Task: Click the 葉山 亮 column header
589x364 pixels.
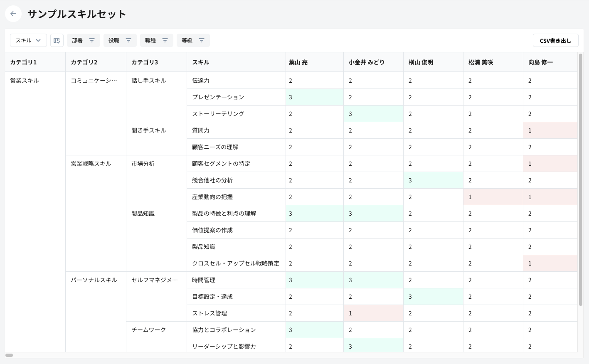Action: click(x=298, y=62)
